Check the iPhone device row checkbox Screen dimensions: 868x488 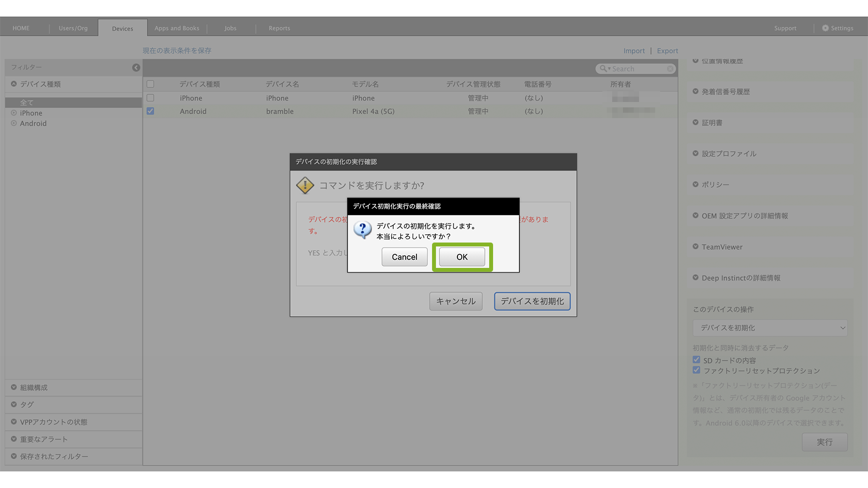(x=150, y=98)
